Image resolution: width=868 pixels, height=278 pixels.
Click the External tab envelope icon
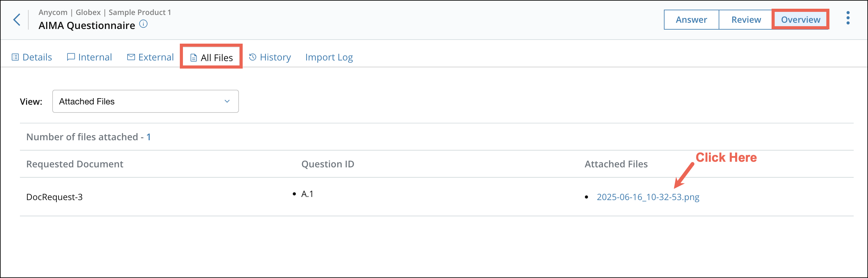(131, 57)
